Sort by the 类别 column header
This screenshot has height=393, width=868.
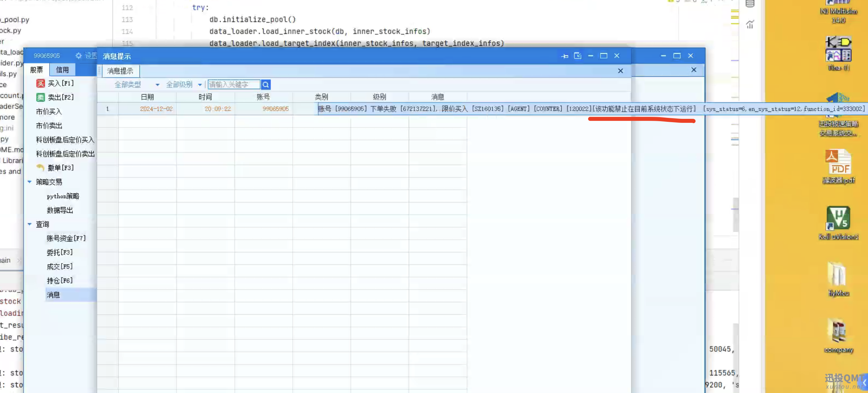321,97
